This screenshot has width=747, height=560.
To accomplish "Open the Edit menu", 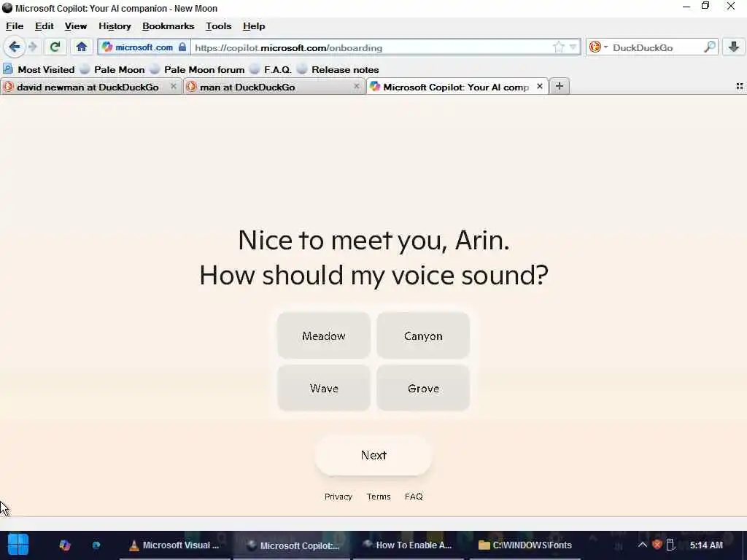I will coord(44,26).
